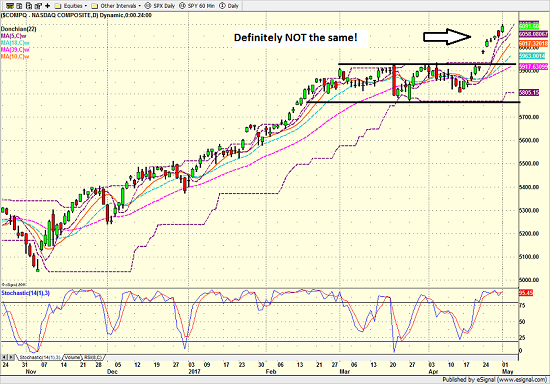Click the 5300.00 price axis label

pos(529,210)
